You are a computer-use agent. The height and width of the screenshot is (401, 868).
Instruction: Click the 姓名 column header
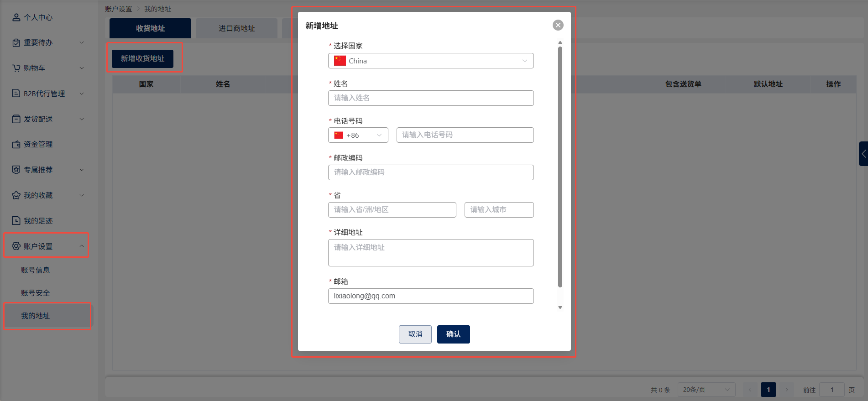point(223,84)
